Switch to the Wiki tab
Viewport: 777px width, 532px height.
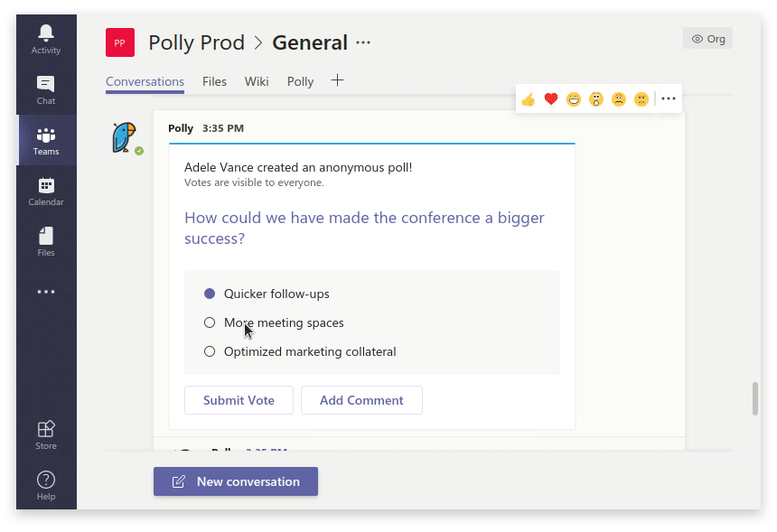(257, 81)
